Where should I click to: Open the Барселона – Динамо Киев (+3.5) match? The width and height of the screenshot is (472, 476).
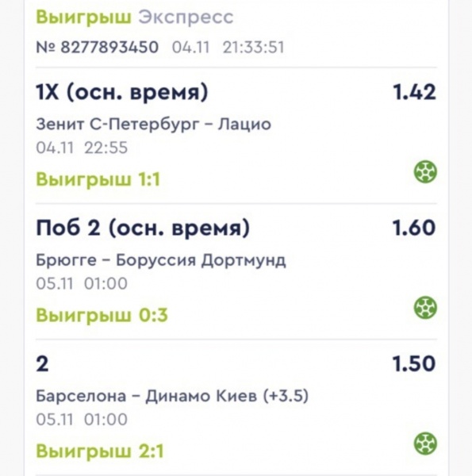point(172,396)
